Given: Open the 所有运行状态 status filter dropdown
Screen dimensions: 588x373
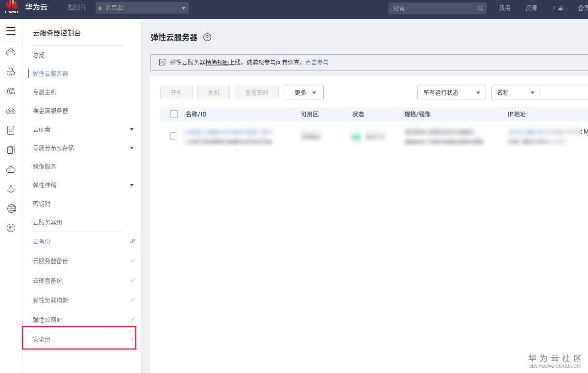Looking at the screenshot, I should pos(451,93).
